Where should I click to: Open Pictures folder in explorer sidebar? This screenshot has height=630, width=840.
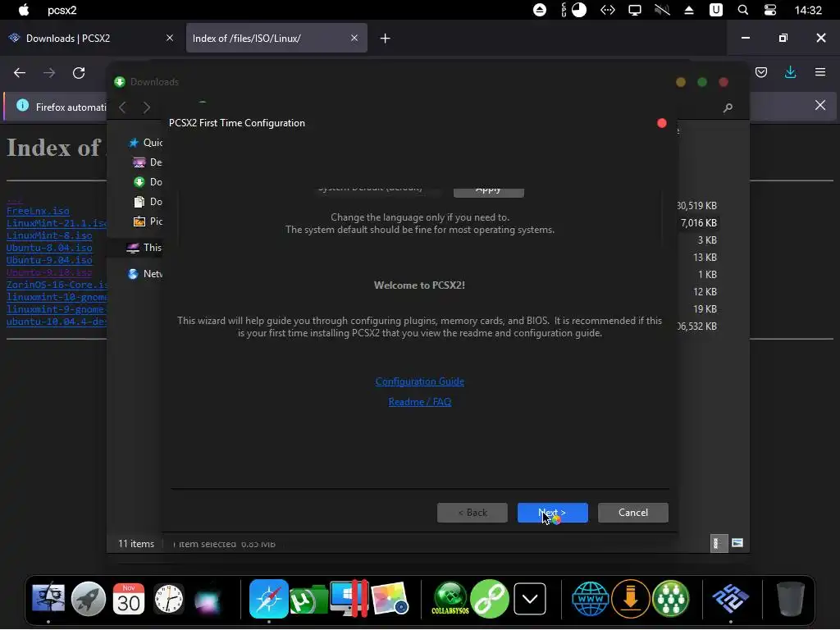click(x=148, y=221)
